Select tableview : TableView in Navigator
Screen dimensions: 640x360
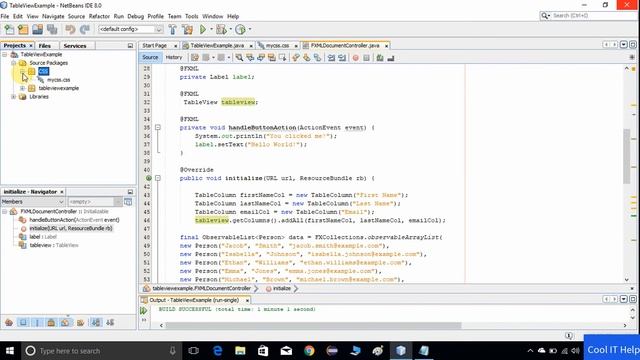point(53,245)
